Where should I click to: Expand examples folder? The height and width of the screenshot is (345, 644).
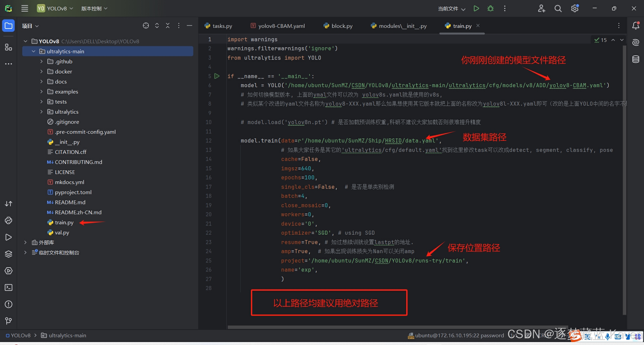(x=42, y=92)
